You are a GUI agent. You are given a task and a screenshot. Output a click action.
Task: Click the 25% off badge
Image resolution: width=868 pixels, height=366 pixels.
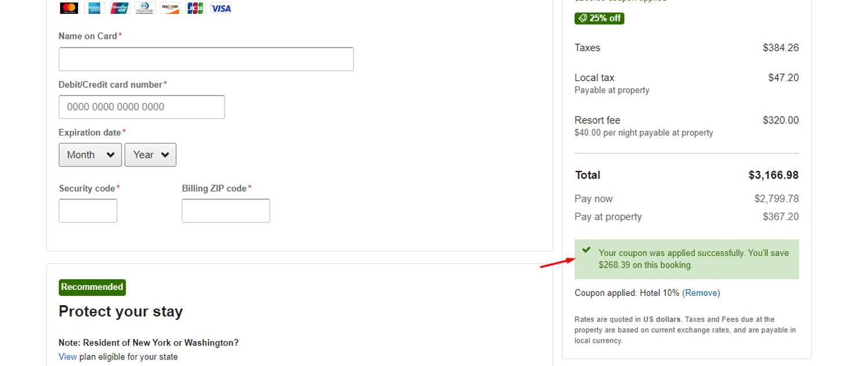599,18
